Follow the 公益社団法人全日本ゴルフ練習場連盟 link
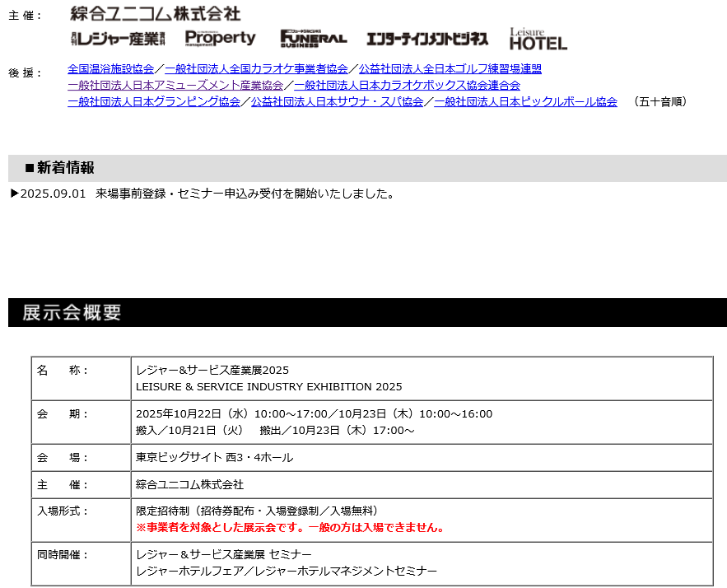The image size is (727, 588). click(x=450, y=68)
